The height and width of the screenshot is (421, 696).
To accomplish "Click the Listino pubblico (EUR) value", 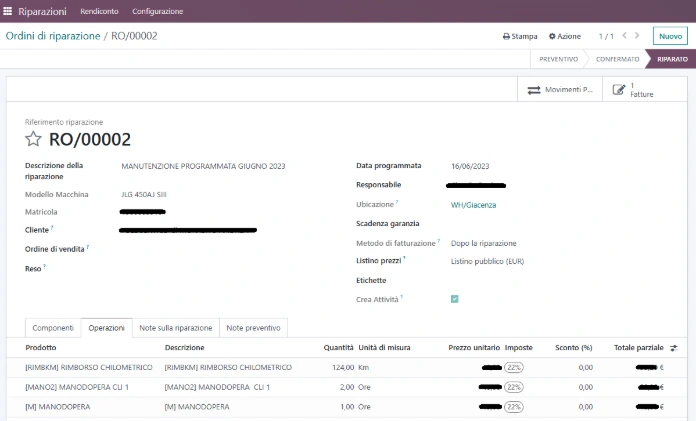I will [487, 261].
